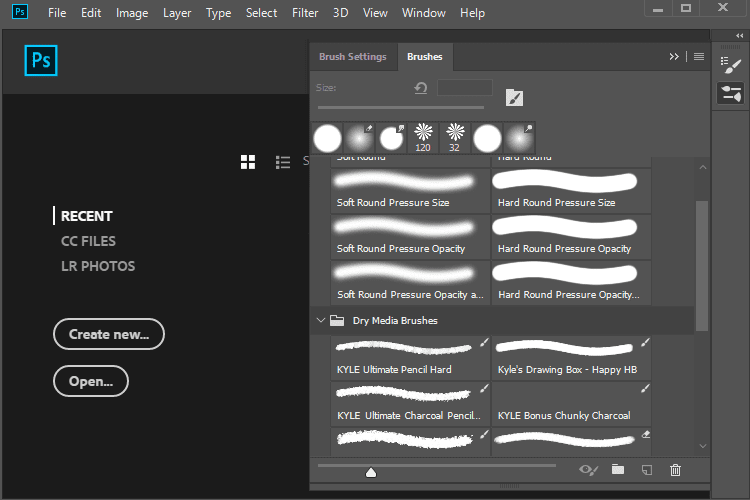Choose Soft Round Pressure Opacity brush
The height and width of the screenshot is (500, 750).
pos(410,236)
